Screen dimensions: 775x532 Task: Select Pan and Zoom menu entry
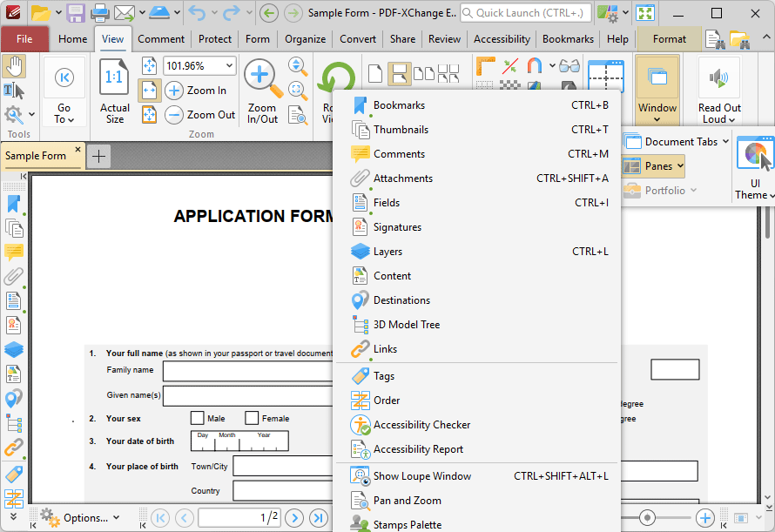point(479,501)
